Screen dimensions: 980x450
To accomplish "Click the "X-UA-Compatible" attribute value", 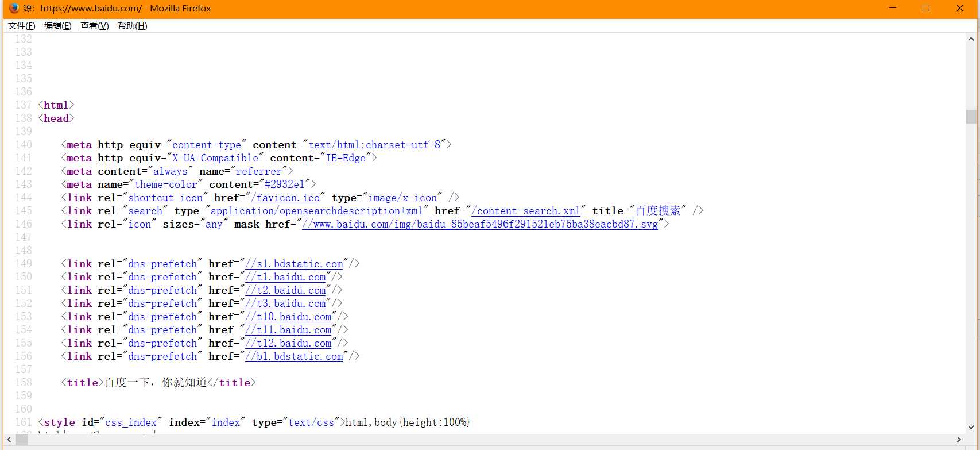I will pyautogui.click(x=215, y=158).
